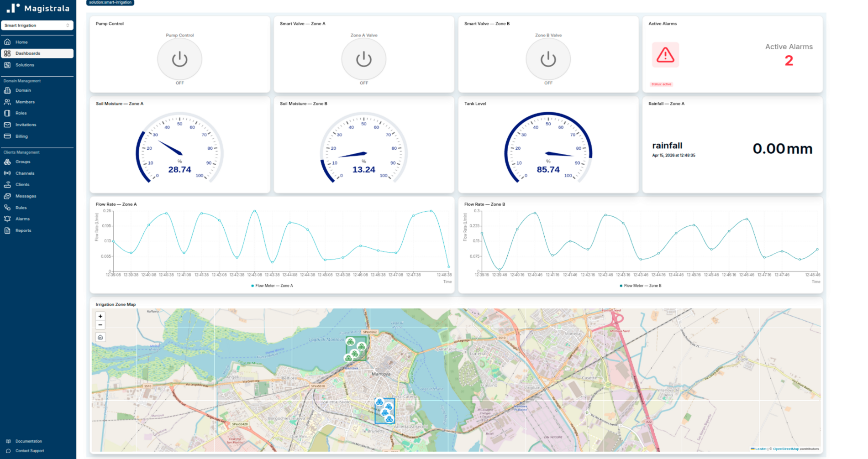The image size is (868, 459).
Task: Open the Solutions menu item
Action: pyautogui.click(x=24, y=65)
